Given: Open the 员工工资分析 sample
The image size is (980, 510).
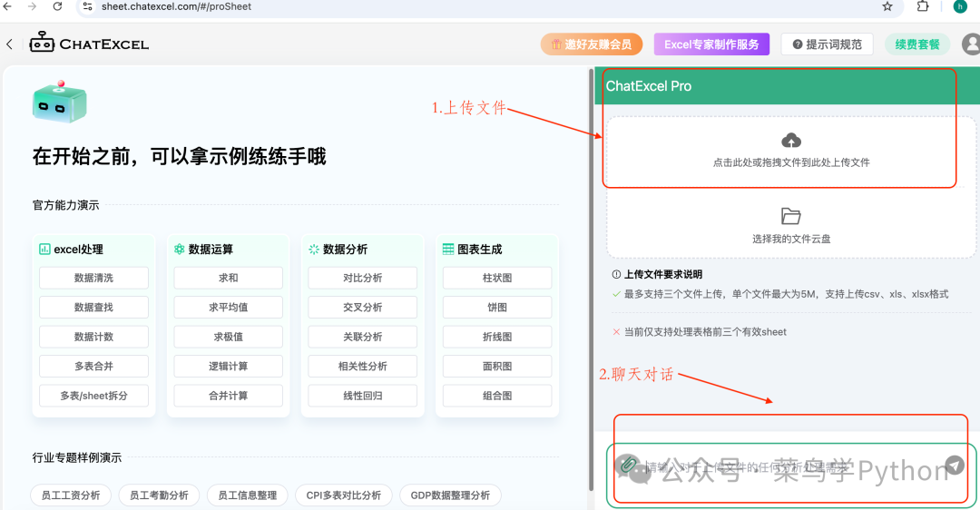Looking at the screenshot, I should 71,495.
